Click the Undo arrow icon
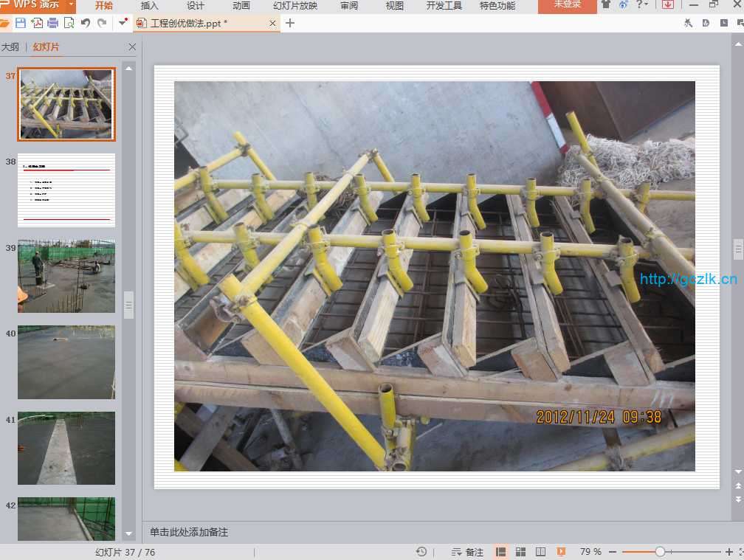The height and width of the screenshot is (560, 744). pyautogui.click(x=85, y=23)
